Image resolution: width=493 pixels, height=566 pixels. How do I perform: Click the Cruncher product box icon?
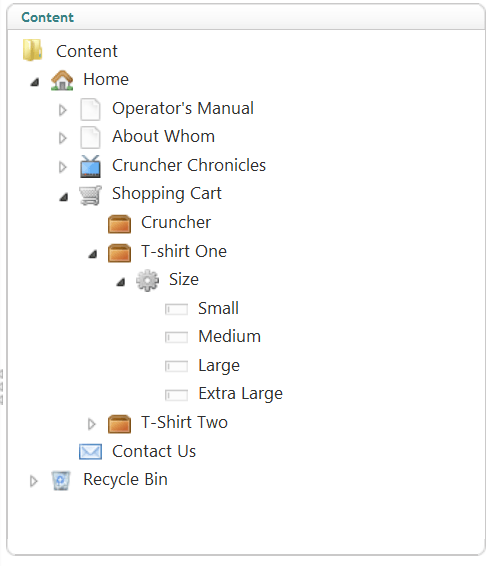pyautogui.click(x=119, y=224)
